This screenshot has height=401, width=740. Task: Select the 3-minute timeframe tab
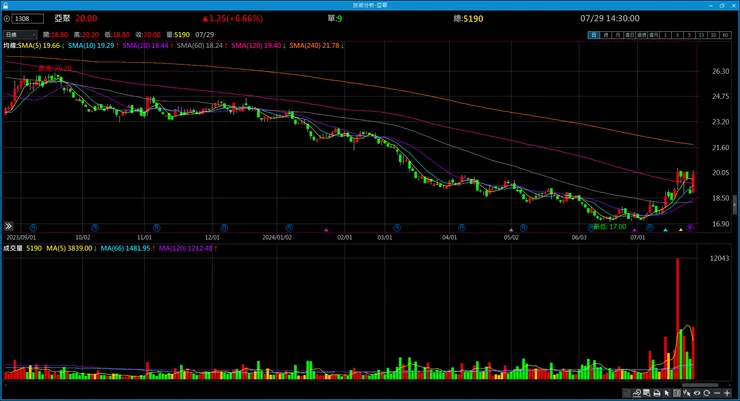click(677, 35)
